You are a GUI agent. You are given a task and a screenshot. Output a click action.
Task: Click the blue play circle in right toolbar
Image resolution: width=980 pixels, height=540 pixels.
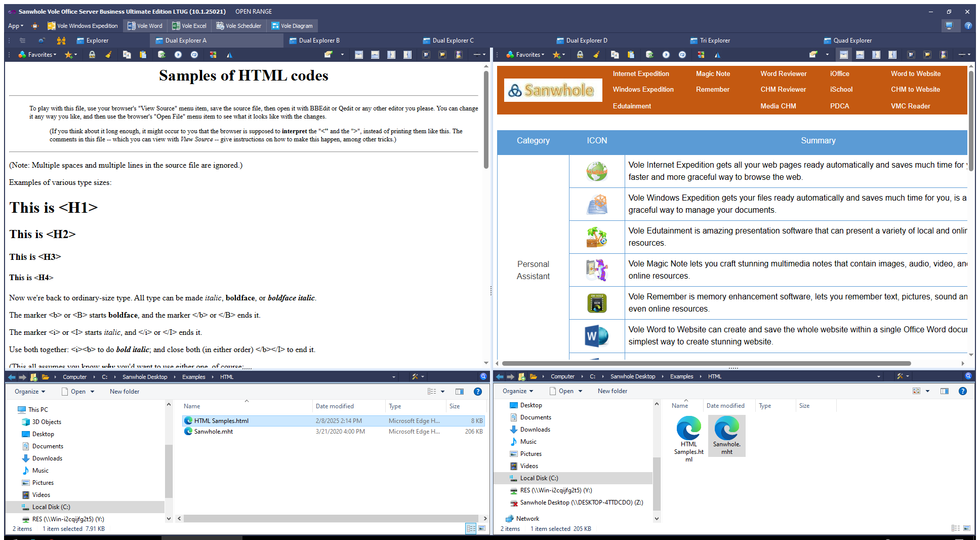click(x=666, y=55)
